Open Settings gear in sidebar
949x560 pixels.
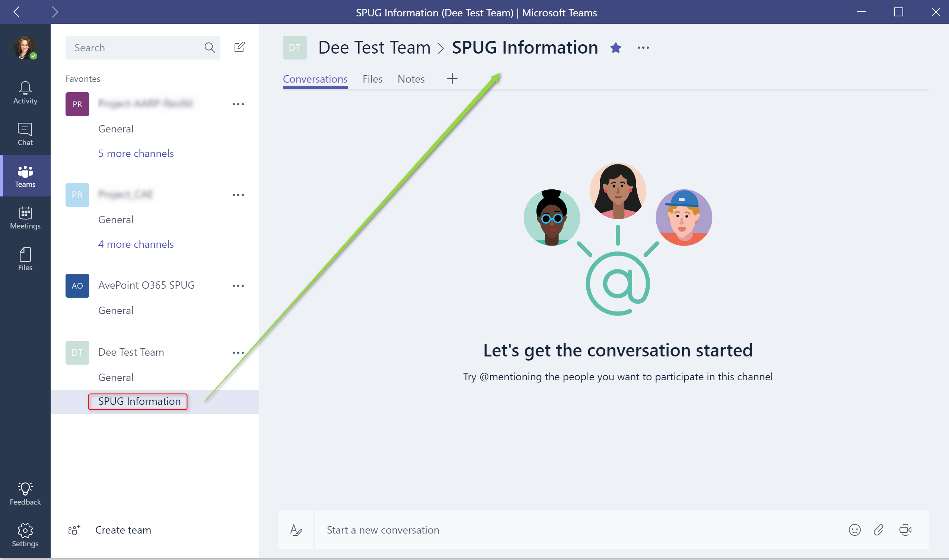tap(25, 535)
